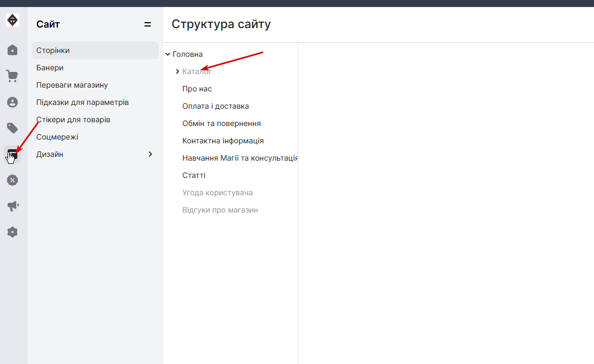594x364 pixels.
Task: Open the percent discounts badge icon
Action: point(12,180)
